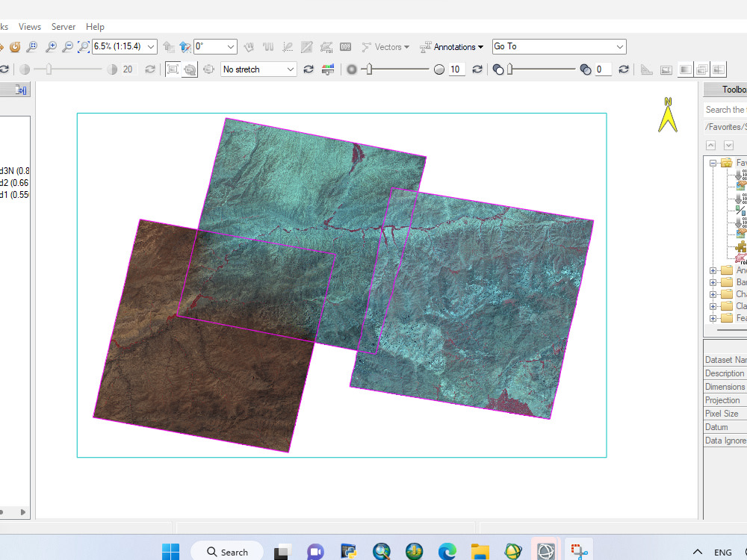Reset sharpen with the refresh icon
Image resolution: width=747 pixels, height=560 pixels.
(477, 69)
